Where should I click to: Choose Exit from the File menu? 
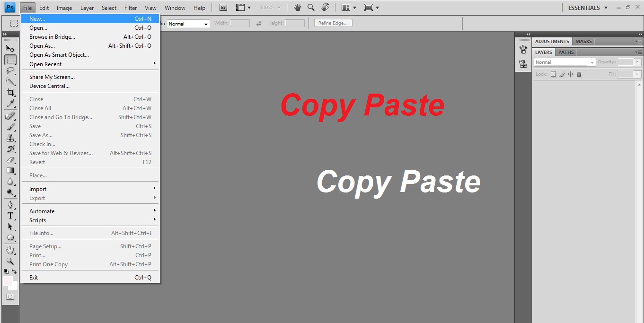point(90,278)
